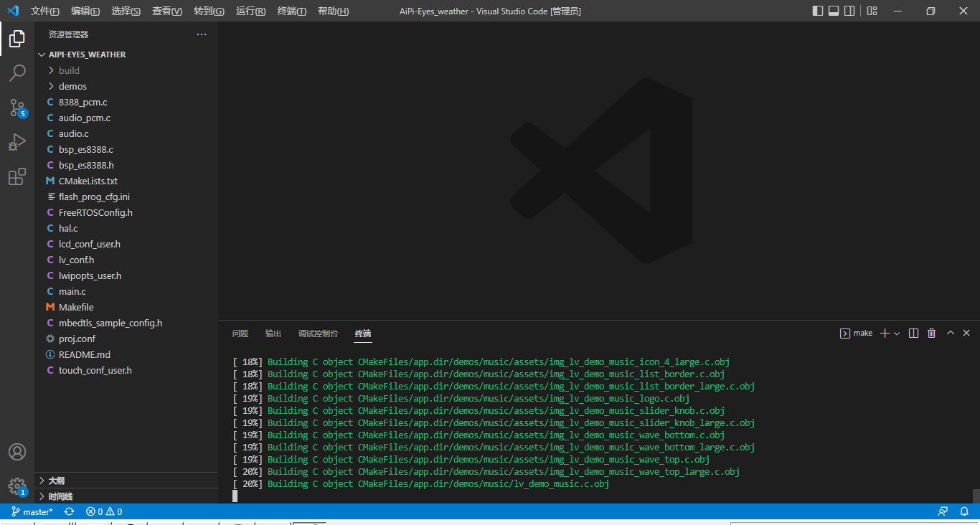The width and height of the screenshot is (980, 525).
Task: Kill terminal with trash icon
Action: pyautogui.click(x=932, y=333)
